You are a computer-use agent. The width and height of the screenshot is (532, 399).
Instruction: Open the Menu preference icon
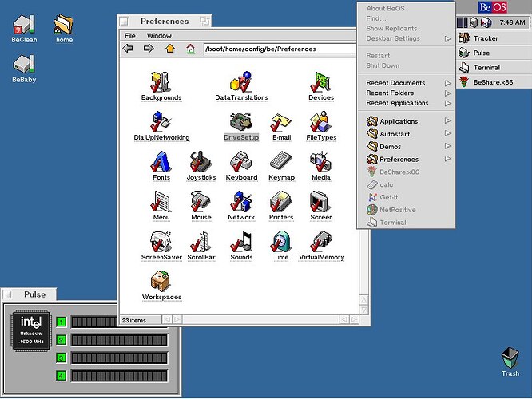[161, 202]
